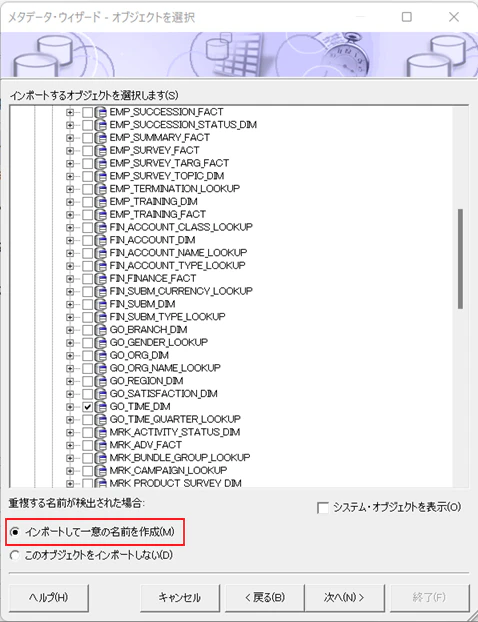478x622 pixels.
Task: Expand the EMP_SUCCESSION_FACT tree node
Action: tap(70, 112)
